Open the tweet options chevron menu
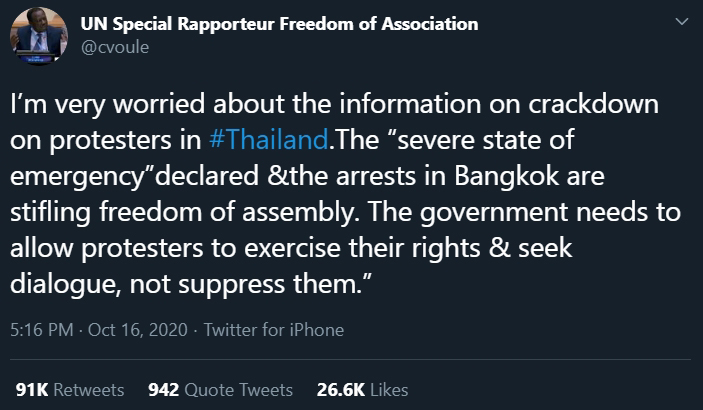Screen dimensions: 703x410 pos(681,22)
